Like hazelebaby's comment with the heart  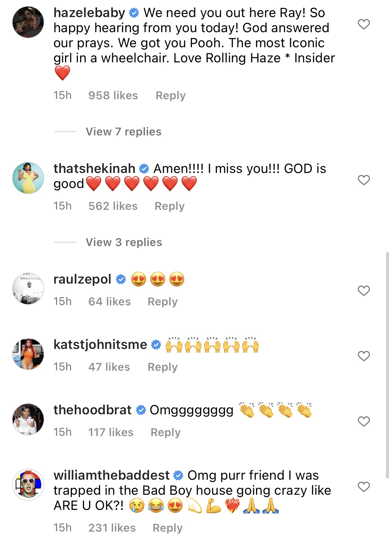tap(364, 24)
